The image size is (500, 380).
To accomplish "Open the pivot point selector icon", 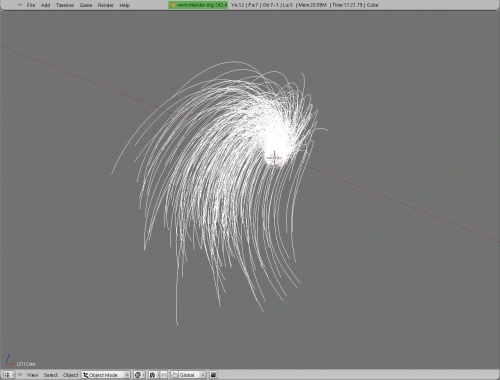I will coord(154,375).
